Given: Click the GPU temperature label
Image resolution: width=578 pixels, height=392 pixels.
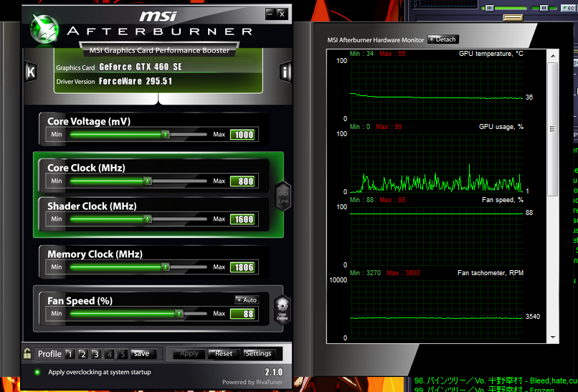Looking at the screenshot, I should [491, 54].
